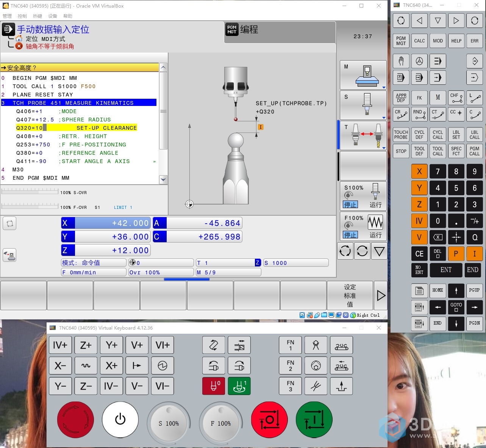Click the SPEC FCT key
Viewport: 486px width, 448px height.
456,151
